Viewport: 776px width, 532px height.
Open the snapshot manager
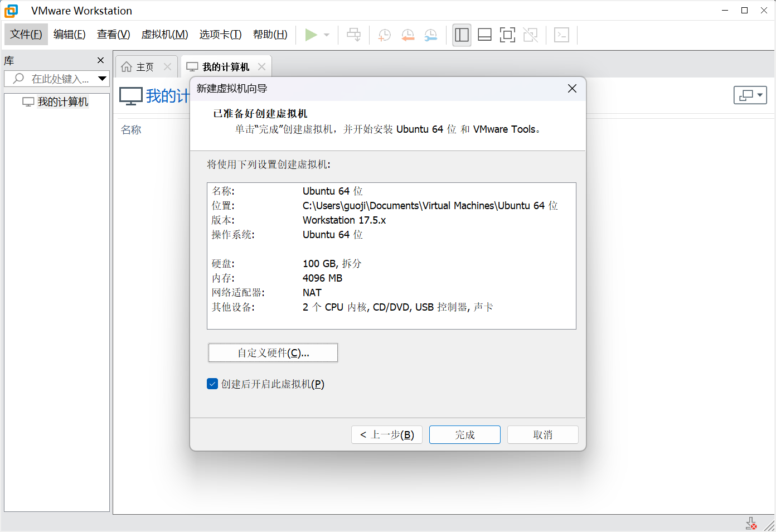[x=431, y=35]
